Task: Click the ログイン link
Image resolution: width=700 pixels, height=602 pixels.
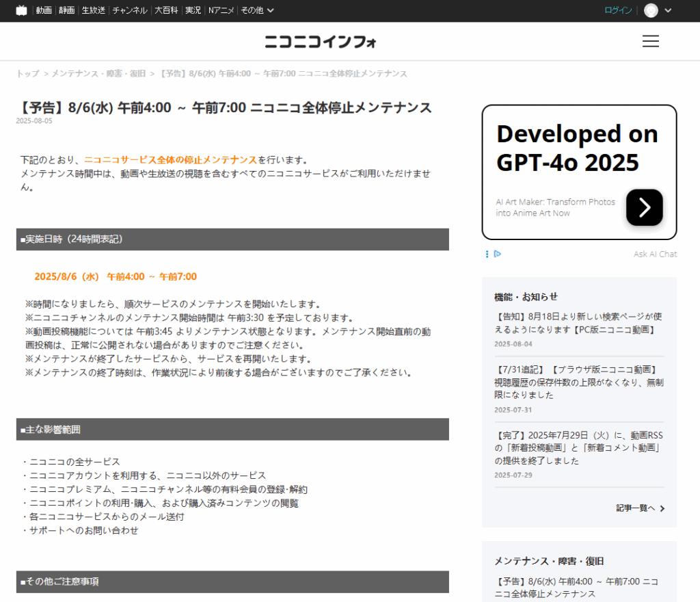Action: tap(618, 10)
